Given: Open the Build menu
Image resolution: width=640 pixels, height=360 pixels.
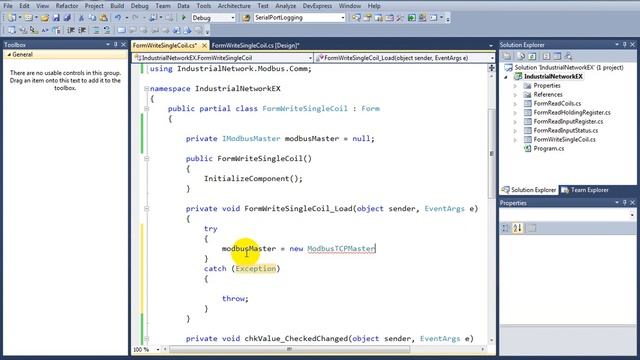Looking at the screenshot, I should [117, 6].
